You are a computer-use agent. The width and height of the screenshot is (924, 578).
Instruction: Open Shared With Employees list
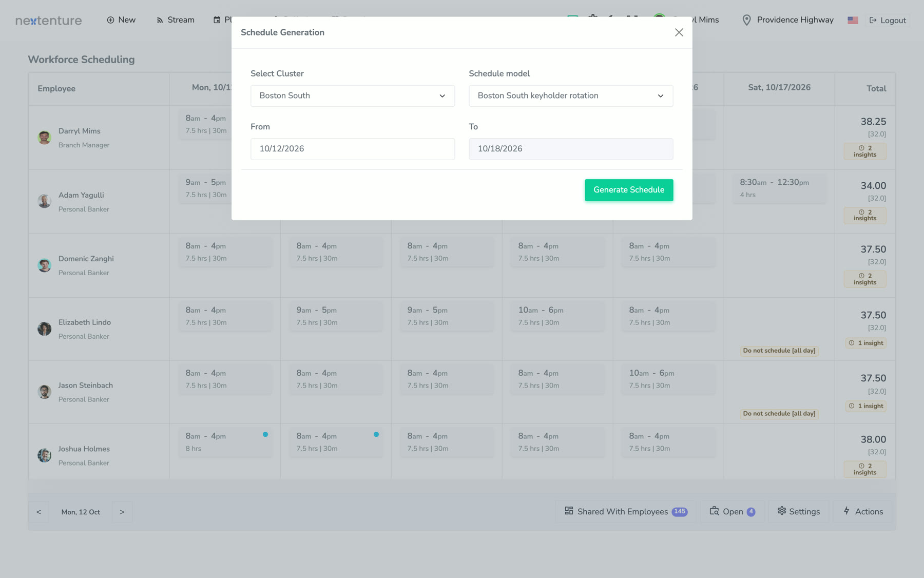(x=626, y=511)
